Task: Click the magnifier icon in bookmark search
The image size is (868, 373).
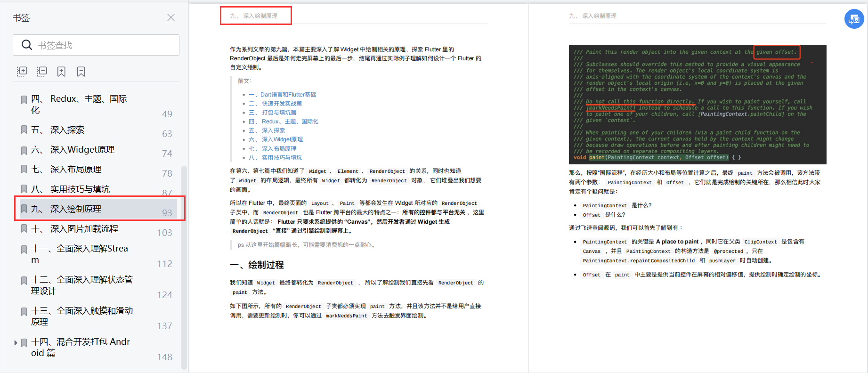Action: click(x=27, y=45)
